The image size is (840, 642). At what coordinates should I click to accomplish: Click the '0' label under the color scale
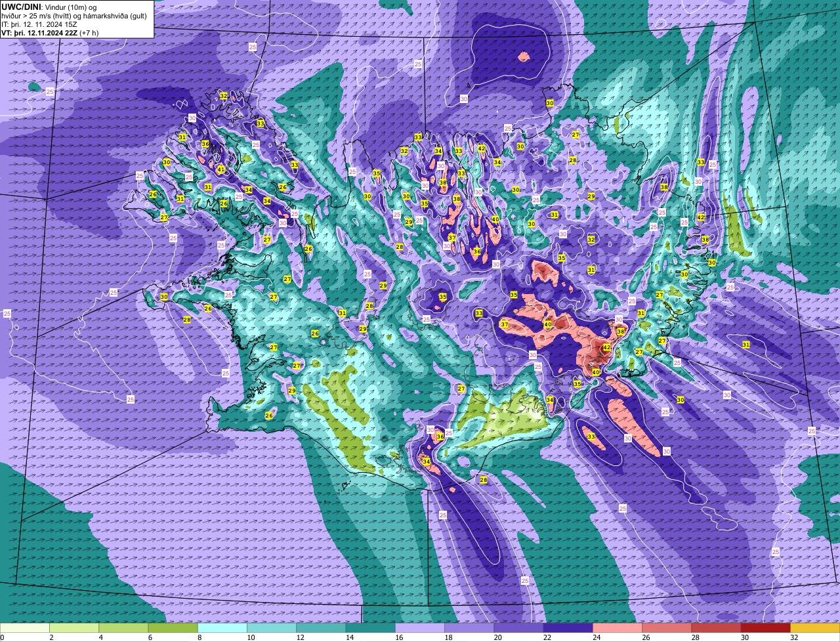click(2, 637)
